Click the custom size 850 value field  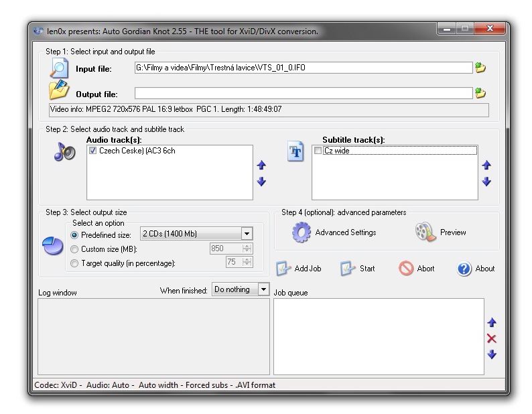(226, 249)
